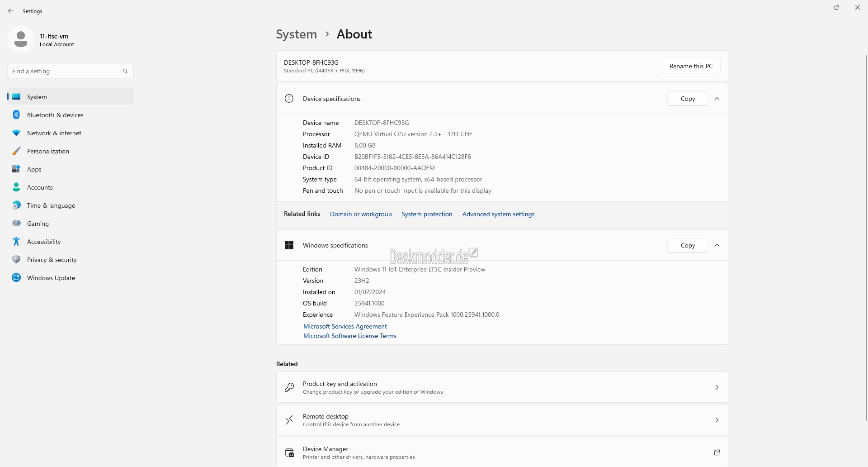Open Product key and activation chevron
Screen dimensions: 868x467
717,387
